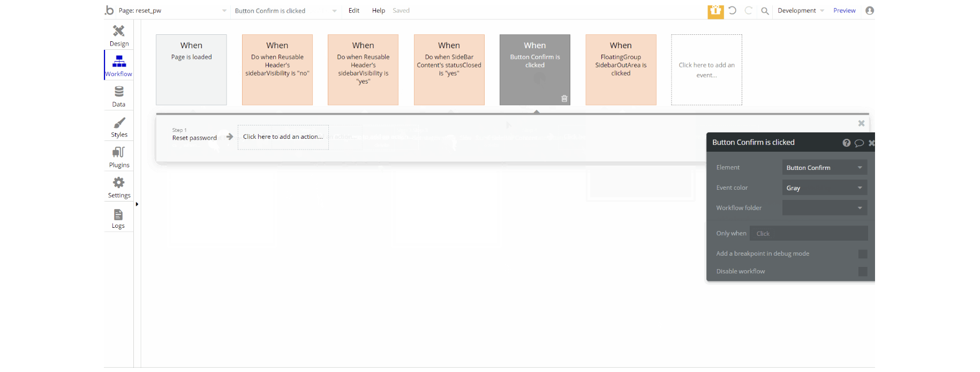Screen dimensions: 980x372
Task: Open the Settings tab
Action: coord(119,188)
